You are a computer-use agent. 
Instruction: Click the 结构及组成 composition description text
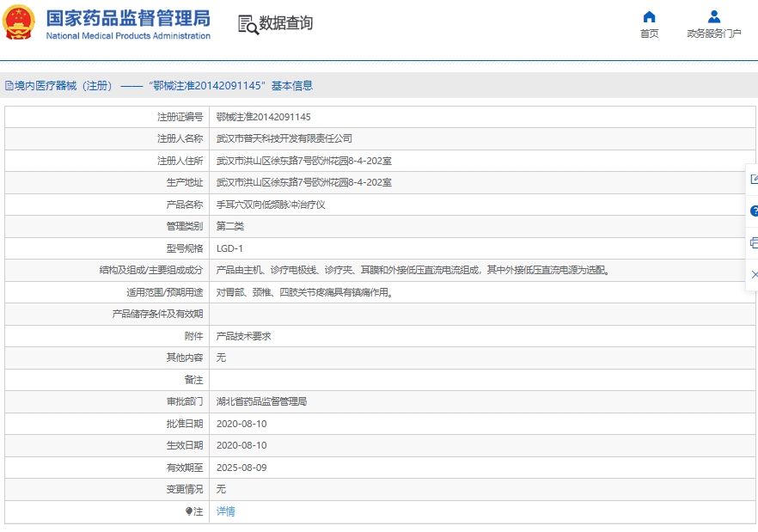pos(413,271)
